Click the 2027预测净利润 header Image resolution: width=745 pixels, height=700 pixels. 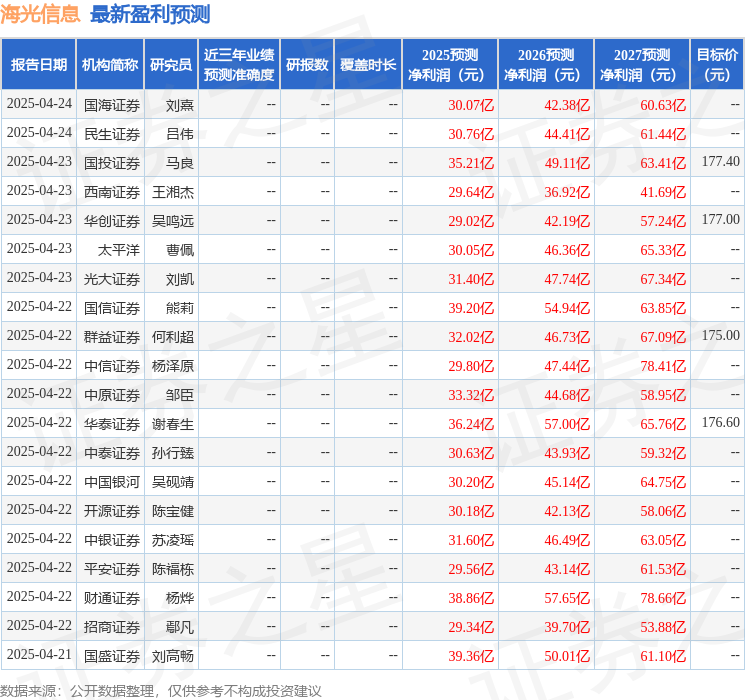pyautogui.click(x=642, y=65)
